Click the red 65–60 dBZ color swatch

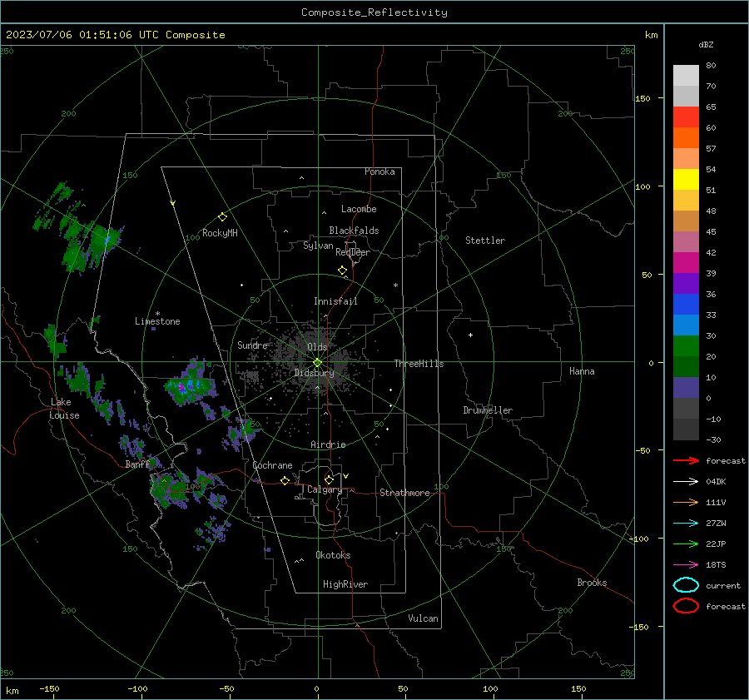tap(686, 117)
